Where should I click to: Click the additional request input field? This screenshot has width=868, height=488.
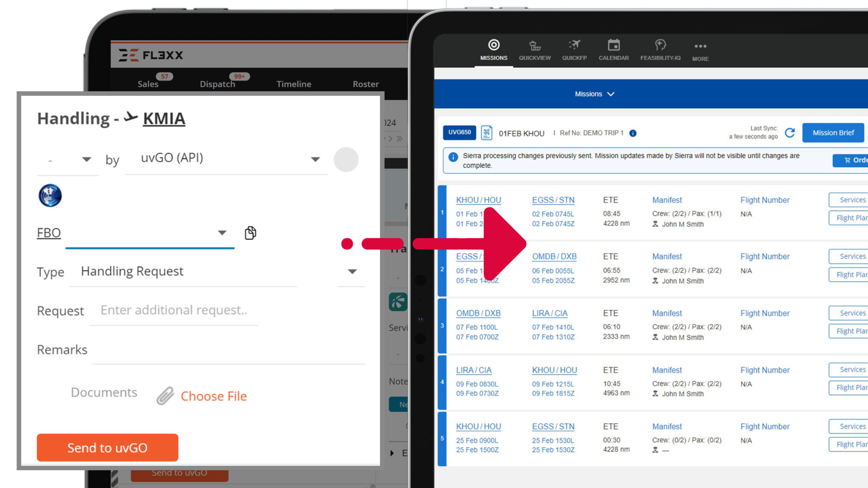click(174, 310)
